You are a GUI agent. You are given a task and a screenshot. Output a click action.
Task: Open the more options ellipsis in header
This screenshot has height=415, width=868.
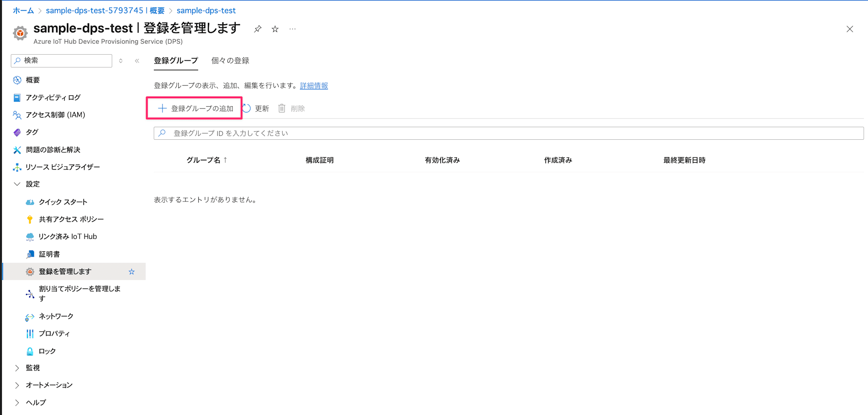(x=293, y=29)
